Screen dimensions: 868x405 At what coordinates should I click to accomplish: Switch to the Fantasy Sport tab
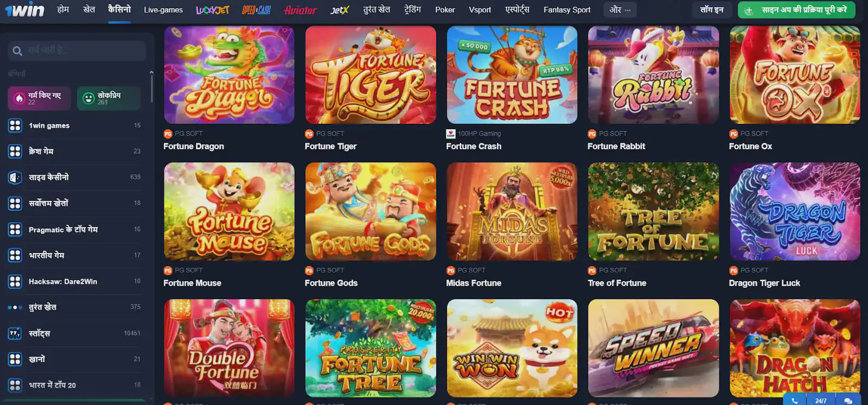(x=567, y=10)
